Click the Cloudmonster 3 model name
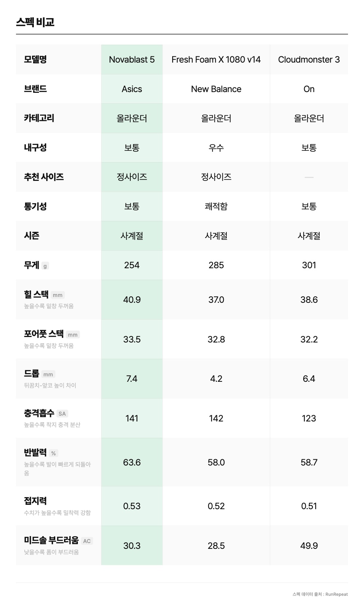Screen dimensions: 364x610 click(309, 60)
